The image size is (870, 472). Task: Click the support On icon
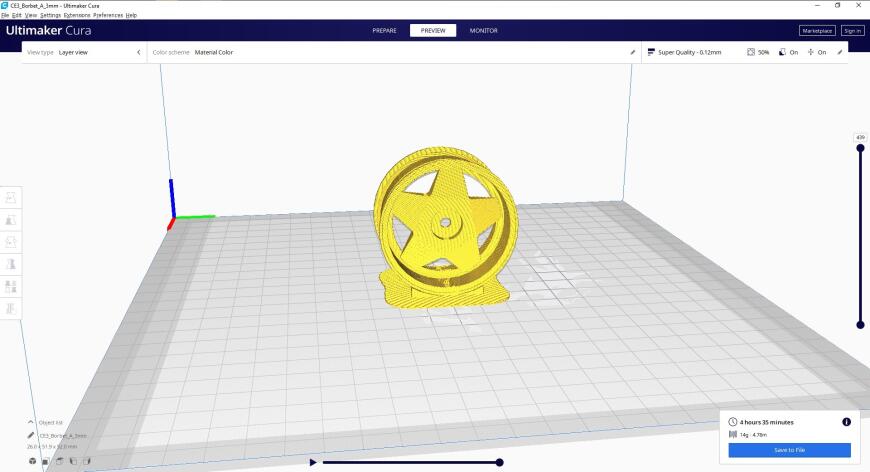(782, 52)
